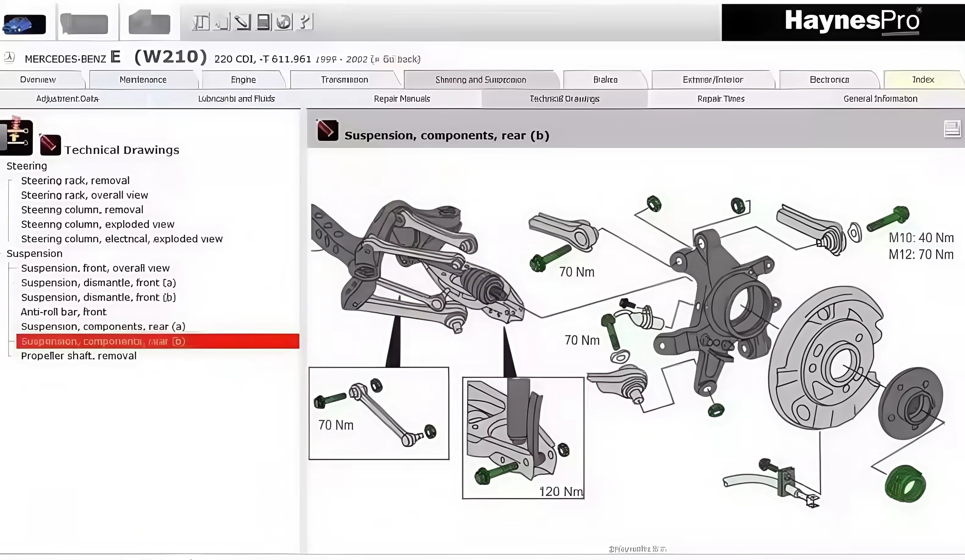Select highlighted Suspension, components, rear (b)
This screenshot has width=965, height=560.
point(158,341)
